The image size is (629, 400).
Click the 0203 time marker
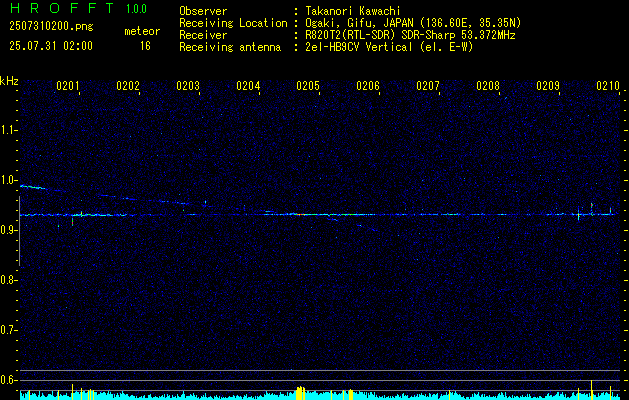point(188,86)
